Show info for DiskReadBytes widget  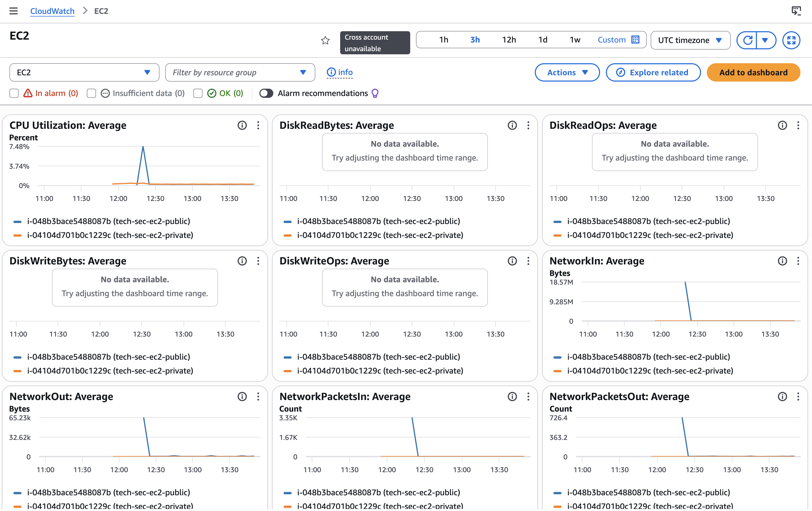[512, 125]
